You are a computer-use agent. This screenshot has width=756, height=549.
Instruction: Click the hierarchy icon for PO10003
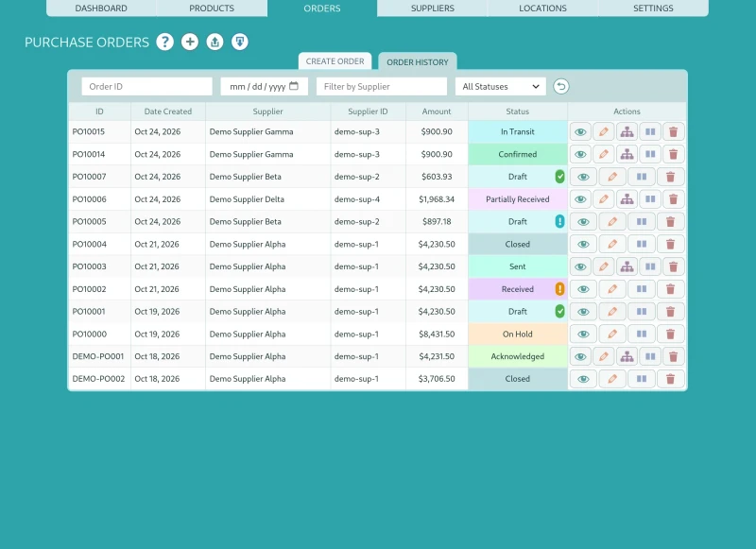tap(627, 266)
